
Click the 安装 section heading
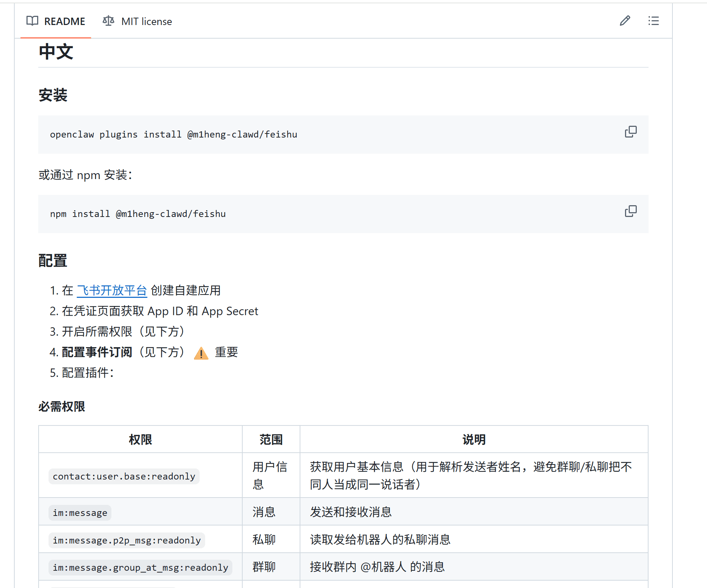(x=53, y=95)
